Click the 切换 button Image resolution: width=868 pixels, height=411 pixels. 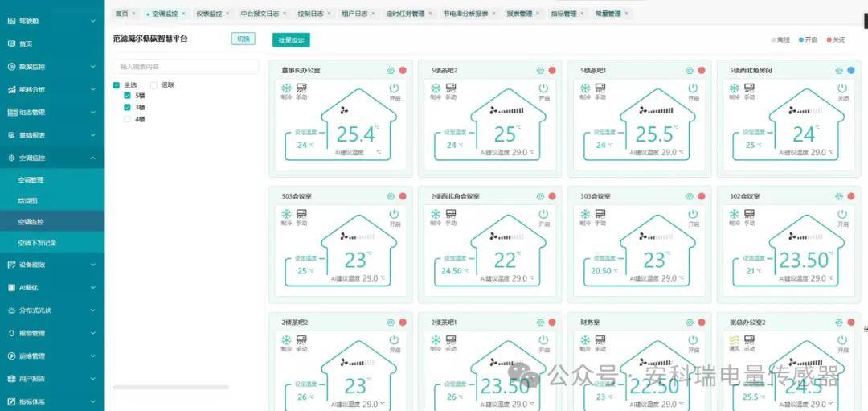243,39
